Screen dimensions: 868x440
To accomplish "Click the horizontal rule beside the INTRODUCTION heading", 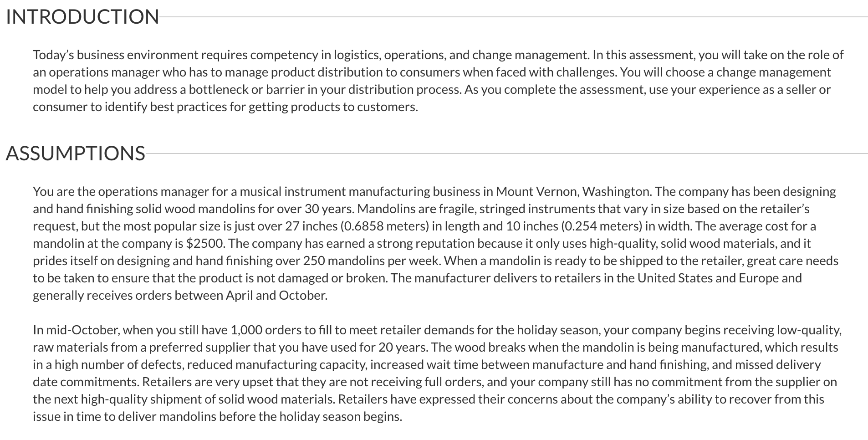I will 514,17.
